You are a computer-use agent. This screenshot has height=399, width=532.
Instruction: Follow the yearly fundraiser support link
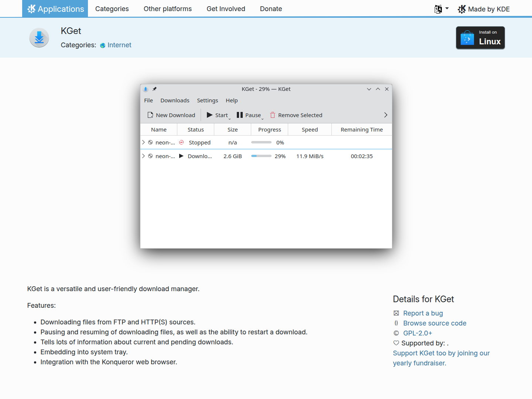441,358
